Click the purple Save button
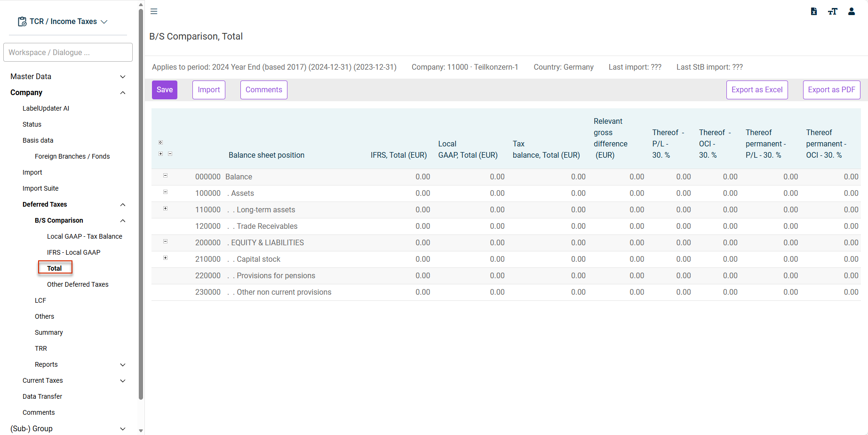The height and width of the screenshot is (435, 868). pyautogui.click(x=165, y=90)
